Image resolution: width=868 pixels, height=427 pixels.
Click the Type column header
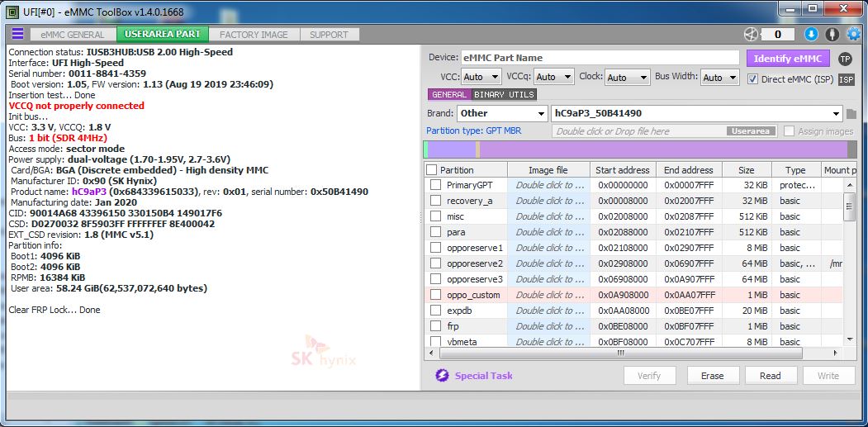click(x=795, y=170)
